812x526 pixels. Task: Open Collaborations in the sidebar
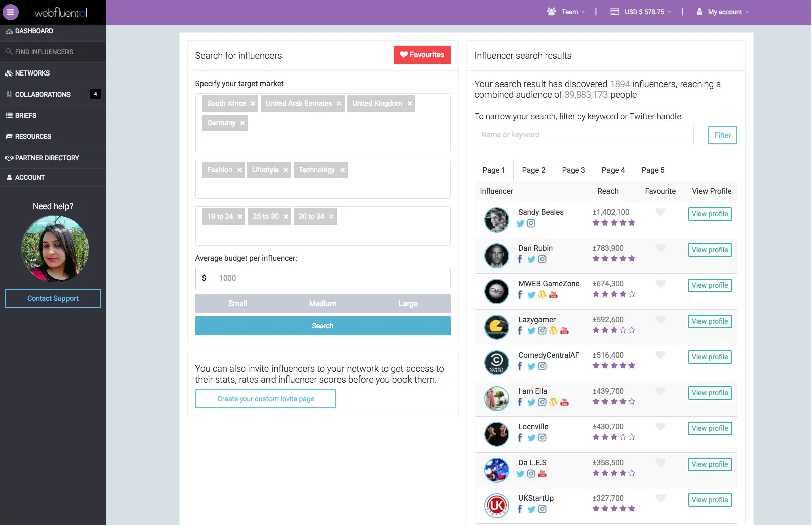pos(43,94)
